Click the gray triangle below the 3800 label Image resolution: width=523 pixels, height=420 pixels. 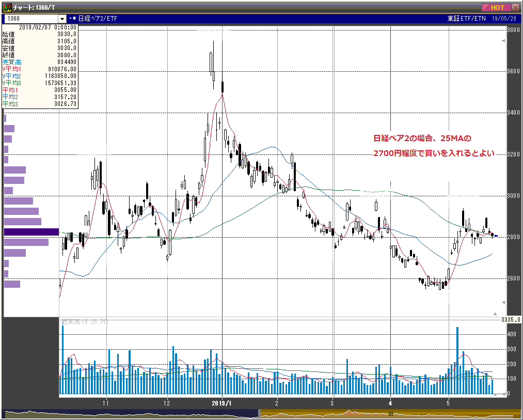click(x=503, y=41)
